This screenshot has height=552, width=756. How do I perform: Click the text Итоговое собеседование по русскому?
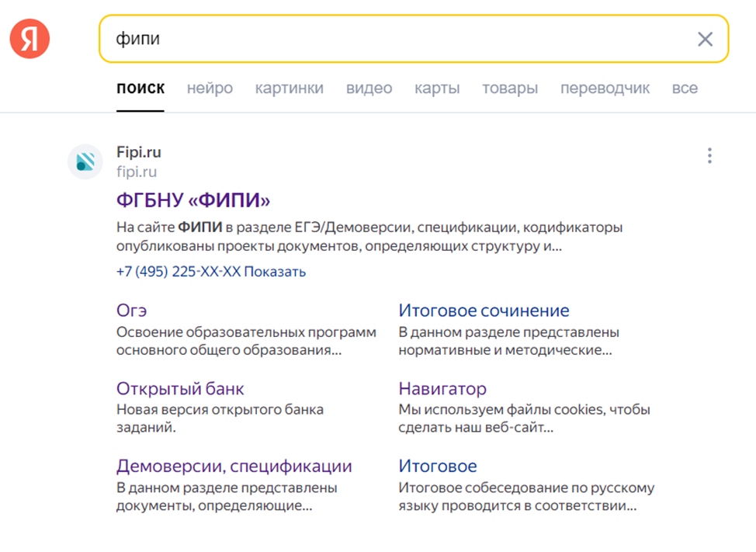pos(526,488)
